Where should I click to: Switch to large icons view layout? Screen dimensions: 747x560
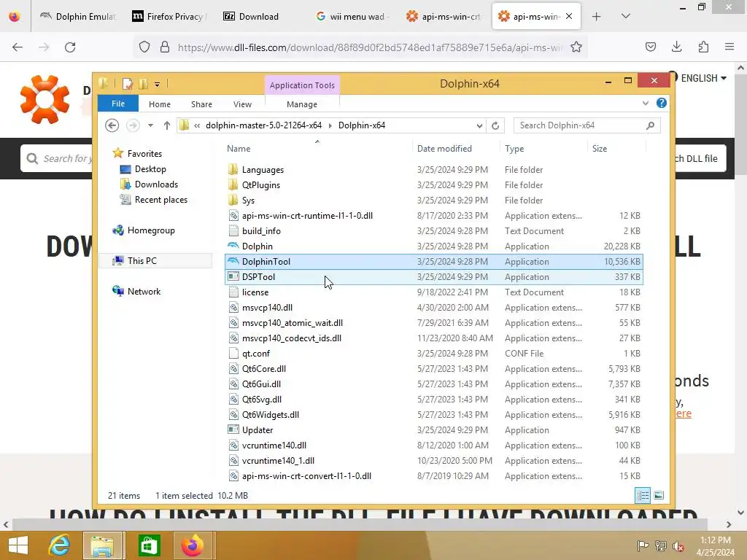tap(659, 495)
